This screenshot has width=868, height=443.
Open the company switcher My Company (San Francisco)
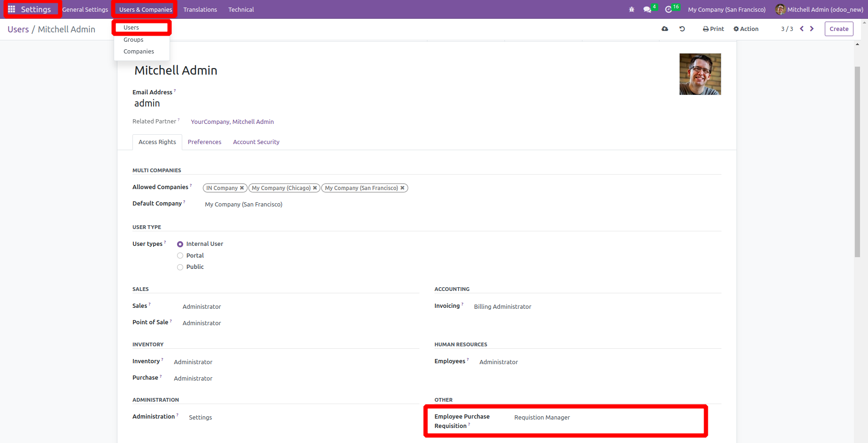727,9
